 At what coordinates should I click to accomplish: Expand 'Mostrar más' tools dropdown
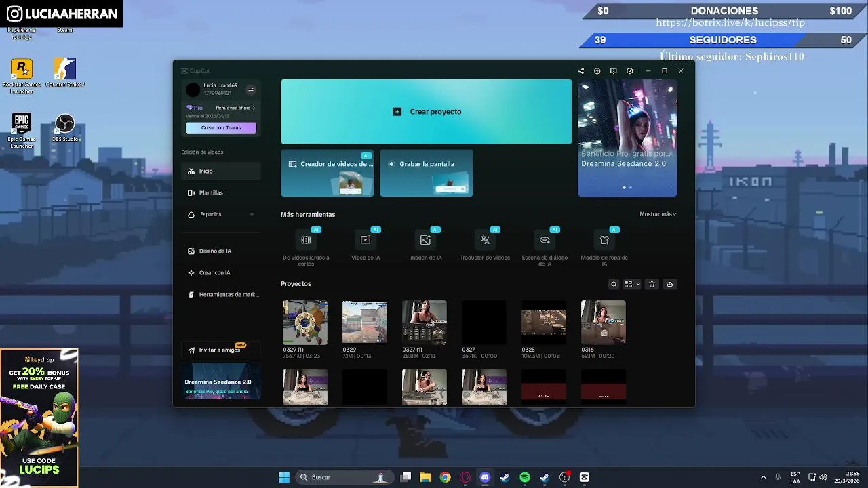click(x=658, y=214)
